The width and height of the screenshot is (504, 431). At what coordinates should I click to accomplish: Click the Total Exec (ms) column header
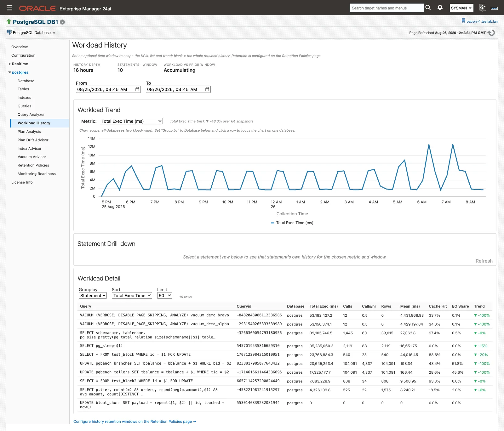(x=324, y=306)
